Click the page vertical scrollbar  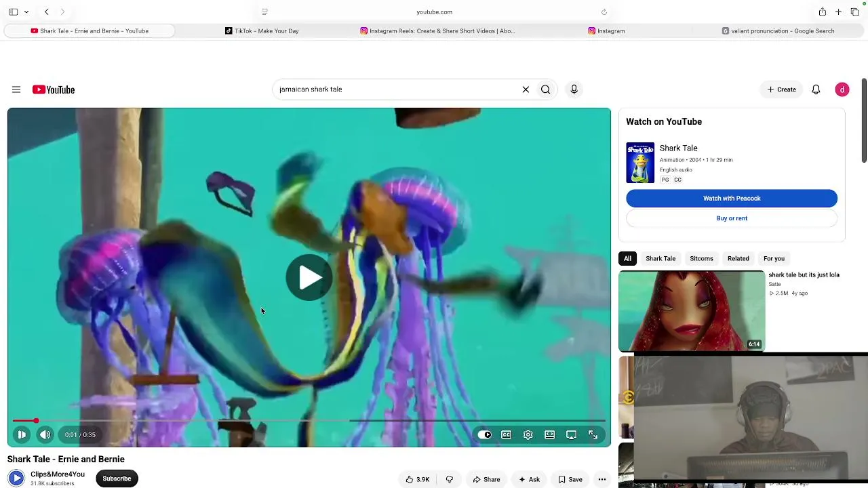click(864, 122)
